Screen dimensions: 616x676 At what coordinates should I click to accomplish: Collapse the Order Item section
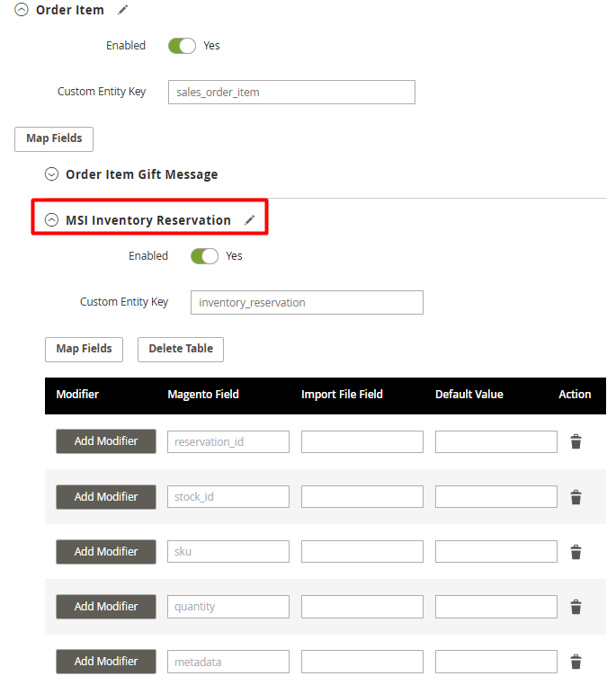click(22, 10)
